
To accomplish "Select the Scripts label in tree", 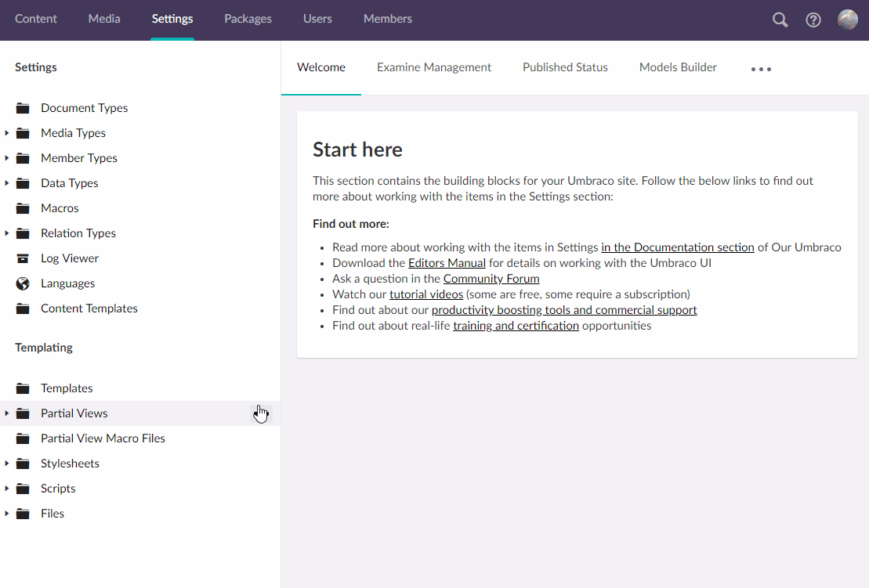I will coord(58,489).
